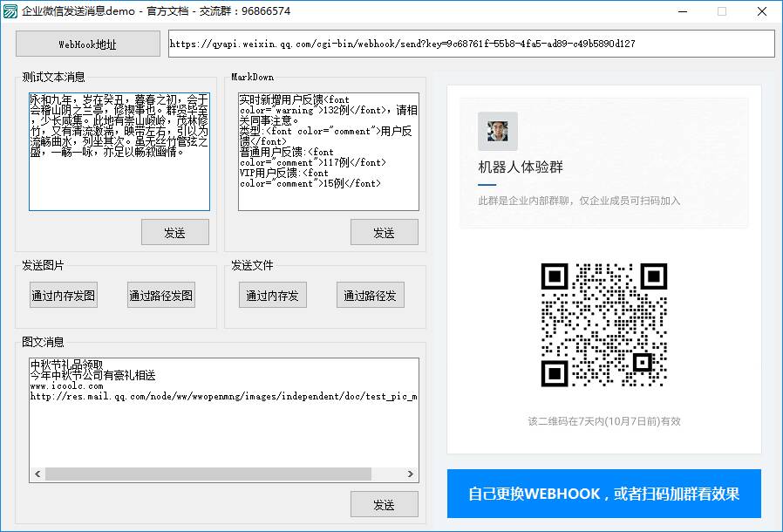Click 通过内存发图 to send image from memory
The height and width of the screenshot is (532, 783).
(63, 295)
